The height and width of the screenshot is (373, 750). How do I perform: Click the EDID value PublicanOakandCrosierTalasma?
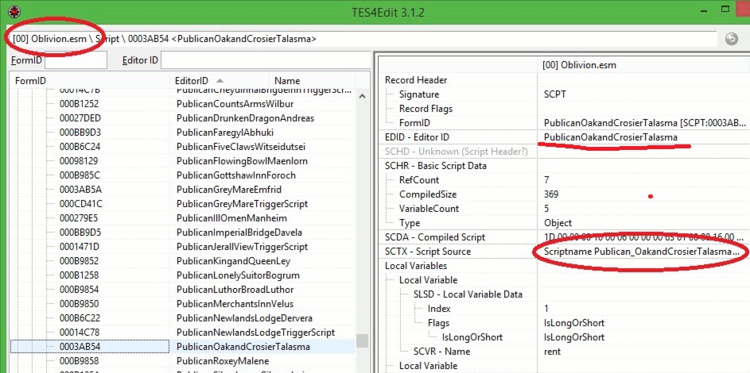611,137
